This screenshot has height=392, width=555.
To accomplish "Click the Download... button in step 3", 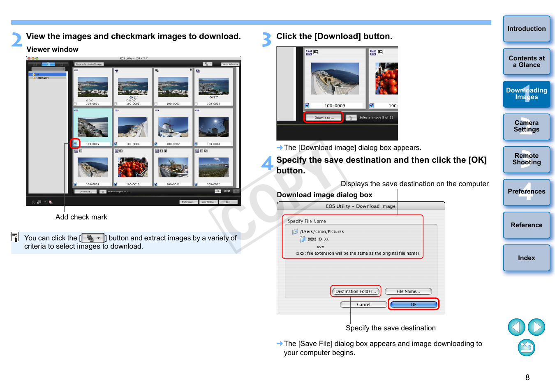I will 324,118.
